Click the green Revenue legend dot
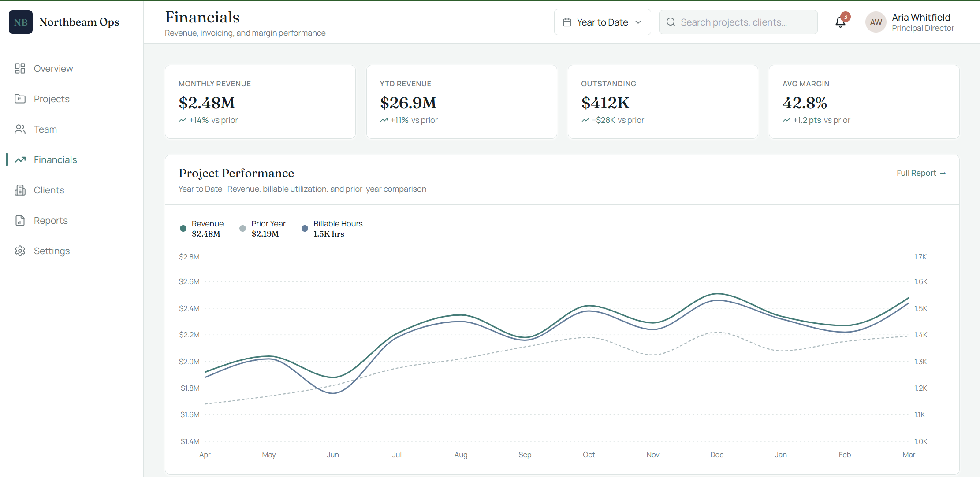 pos(183,228)
